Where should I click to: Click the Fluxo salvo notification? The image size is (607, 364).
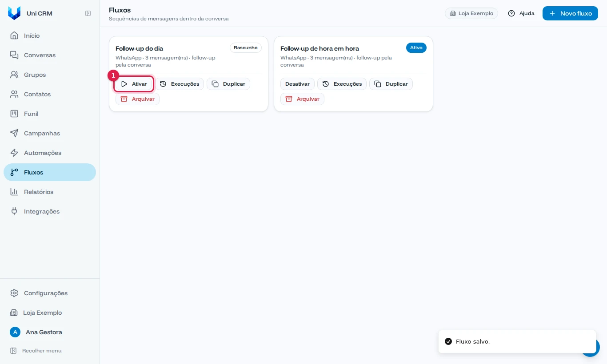point(517,341)
